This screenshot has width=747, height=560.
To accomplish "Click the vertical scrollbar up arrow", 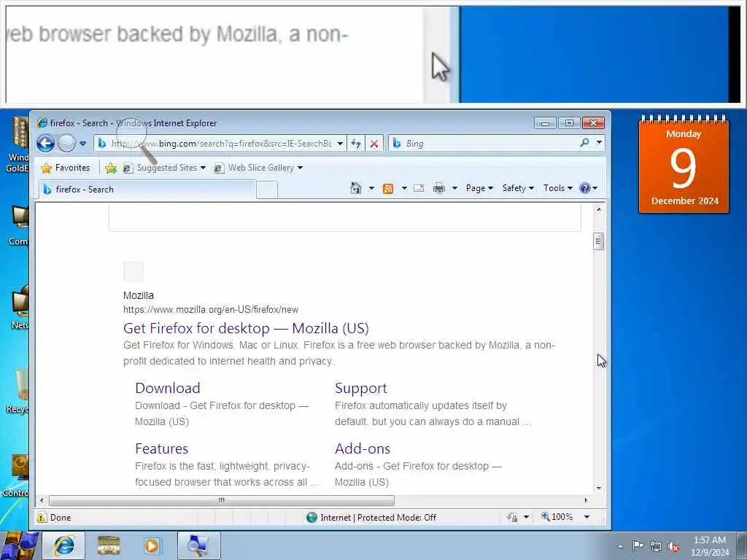I will 599,209.
